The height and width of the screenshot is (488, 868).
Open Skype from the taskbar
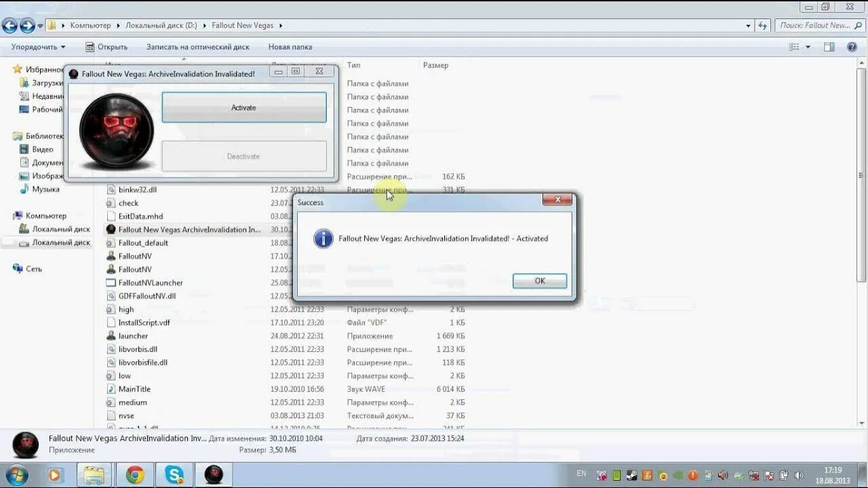(x=174, y=475)
